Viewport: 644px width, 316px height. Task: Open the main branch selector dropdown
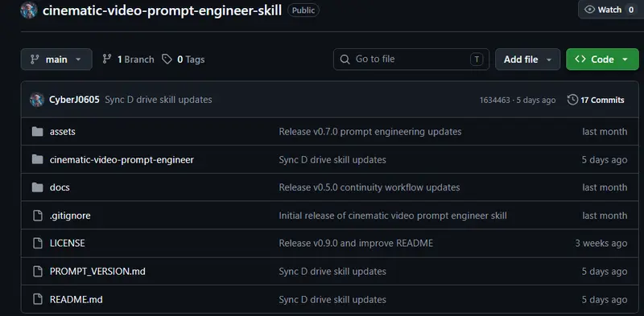coord(56,60)
